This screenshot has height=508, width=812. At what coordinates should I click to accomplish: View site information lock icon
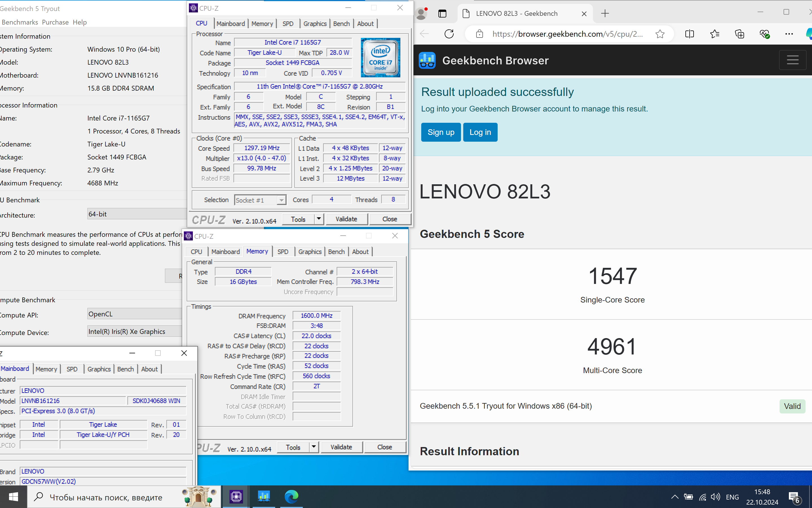click(480, 34)
